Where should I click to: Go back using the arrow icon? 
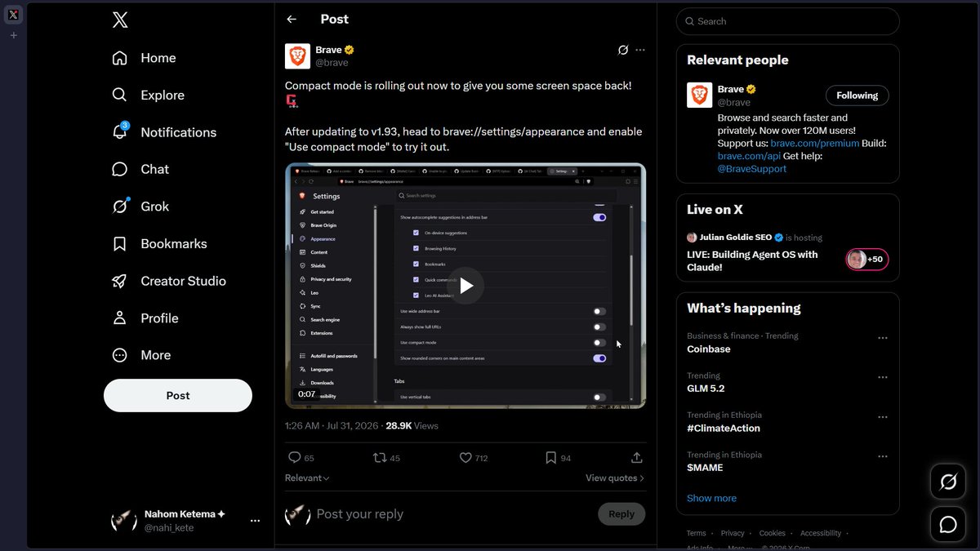coord(292,19)
